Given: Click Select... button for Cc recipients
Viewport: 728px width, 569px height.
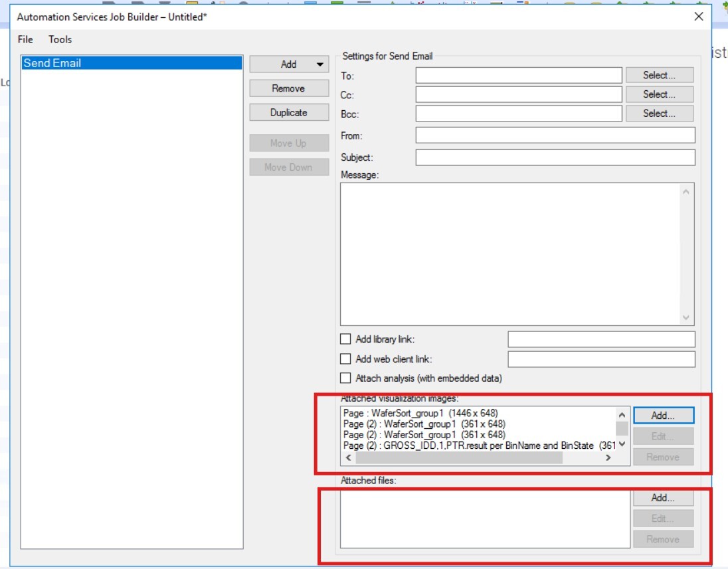Looking at the screenshot, I should pyautogui.click(x=660, y=94).
